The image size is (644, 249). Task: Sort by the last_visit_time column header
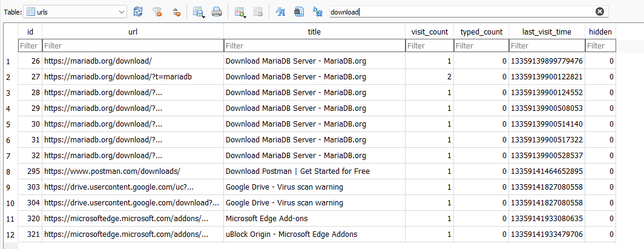point(547,32)
